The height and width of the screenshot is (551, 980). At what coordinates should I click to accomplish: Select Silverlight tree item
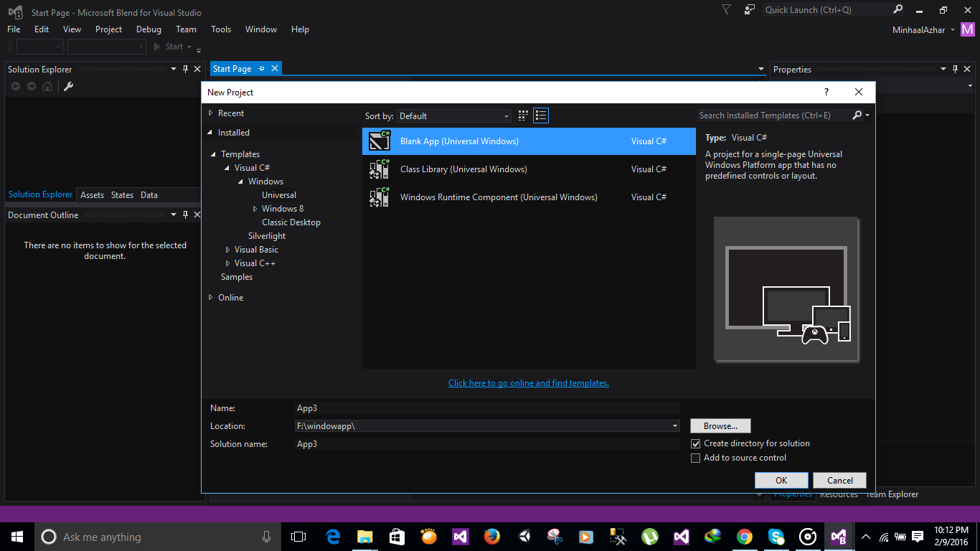coord(267,236)
